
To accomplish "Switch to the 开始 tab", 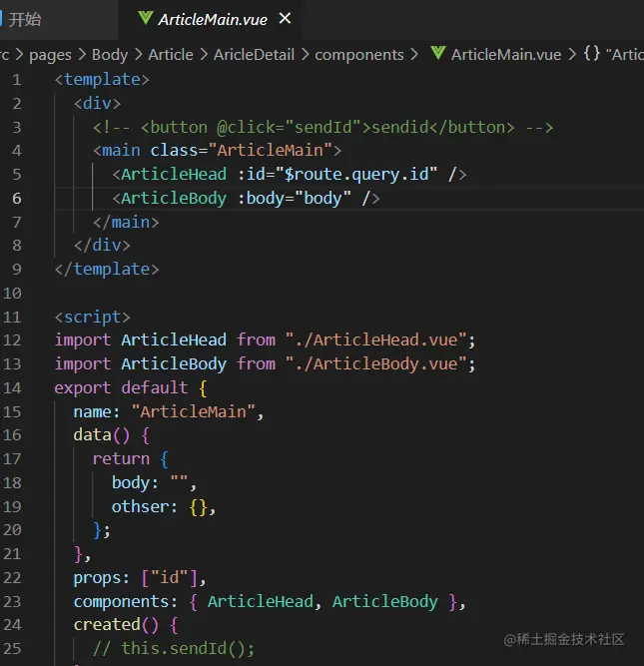I will tap(25, 20).
